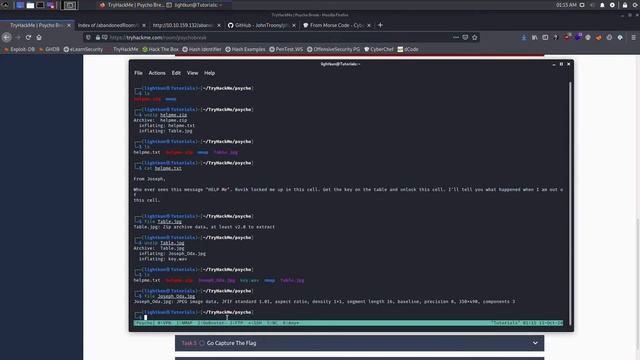
Task: Go to browser home page
Action: 39,37
